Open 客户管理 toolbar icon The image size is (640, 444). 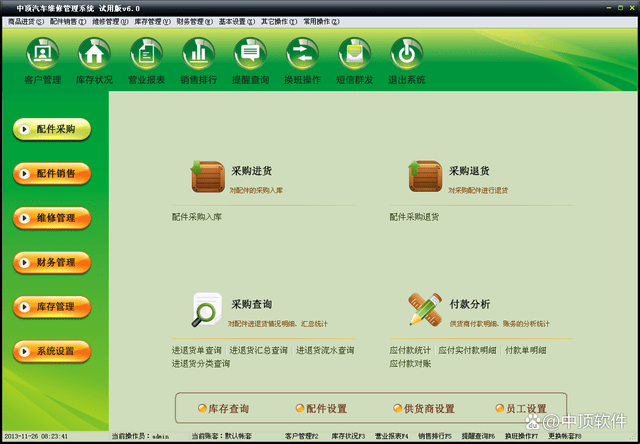42,53
